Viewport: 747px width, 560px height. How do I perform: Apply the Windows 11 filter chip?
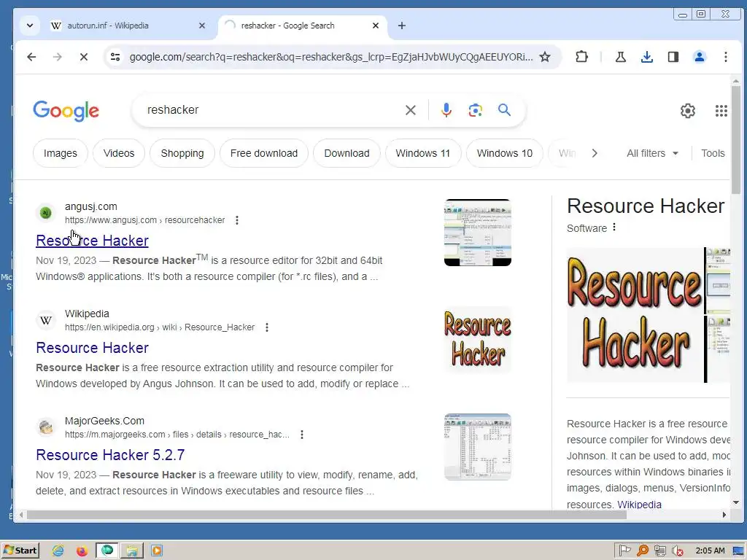tap(422, 153)
